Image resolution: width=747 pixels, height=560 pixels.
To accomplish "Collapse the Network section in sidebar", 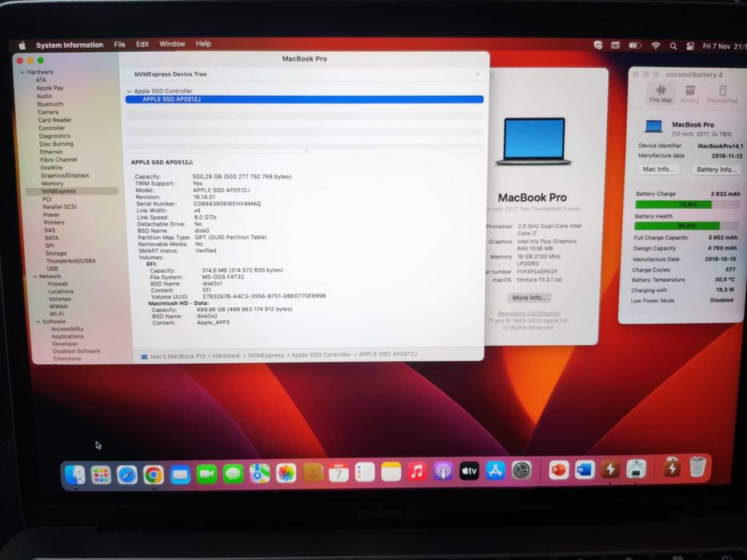I will point(34,276).
